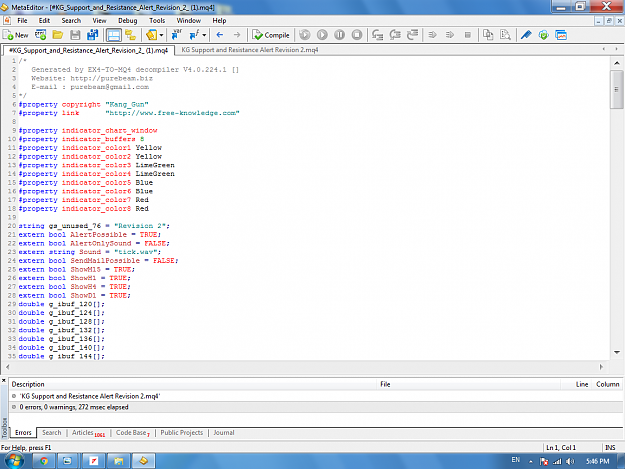
Task: Open the trading terminal chart icon
Action: pyautogui.click(x=561, y=35)
